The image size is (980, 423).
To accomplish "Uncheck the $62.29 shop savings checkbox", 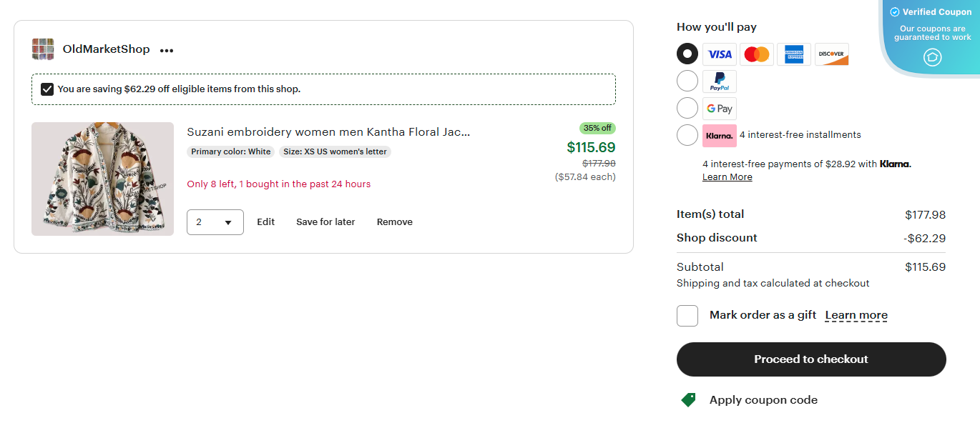I will (x=47, y=89).
